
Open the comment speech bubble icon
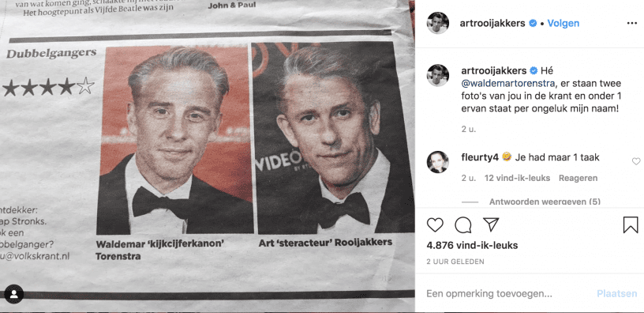pos(462,225)
